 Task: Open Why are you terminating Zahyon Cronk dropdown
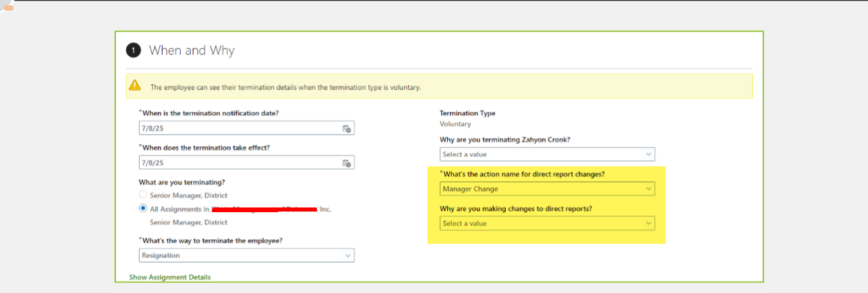click(547, 154)
